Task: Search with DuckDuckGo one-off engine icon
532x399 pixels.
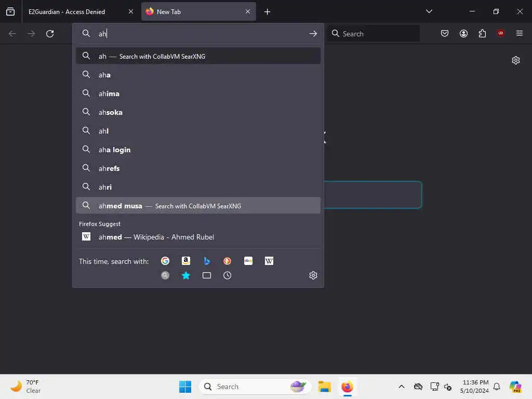Action: tap(228, 261)
